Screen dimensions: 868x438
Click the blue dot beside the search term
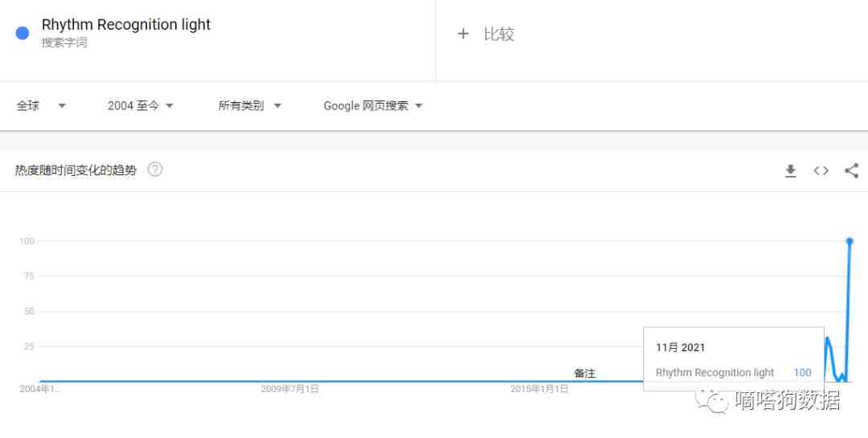coord(23,33)
